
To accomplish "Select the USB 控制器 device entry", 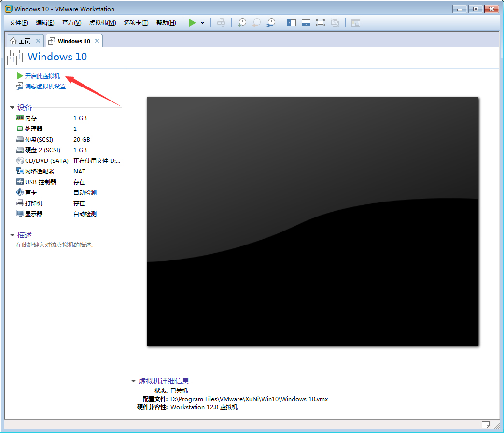I will pos(41,182).
